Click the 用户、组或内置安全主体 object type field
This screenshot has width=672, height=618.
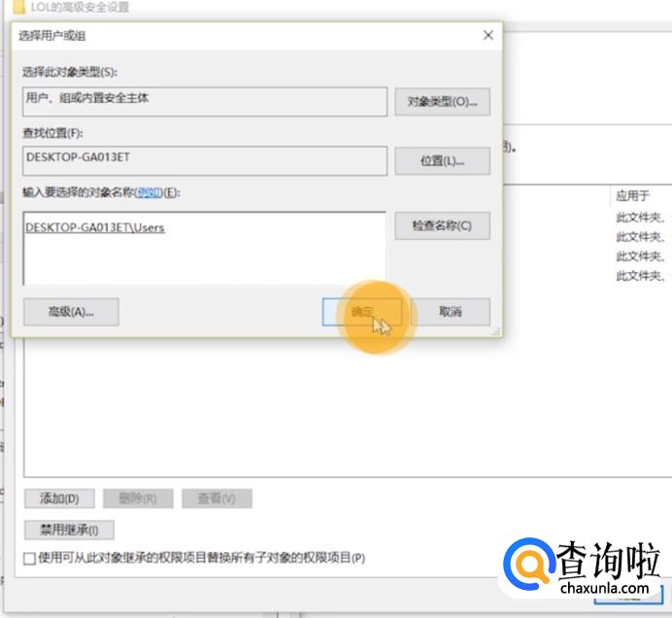(204, 100)
